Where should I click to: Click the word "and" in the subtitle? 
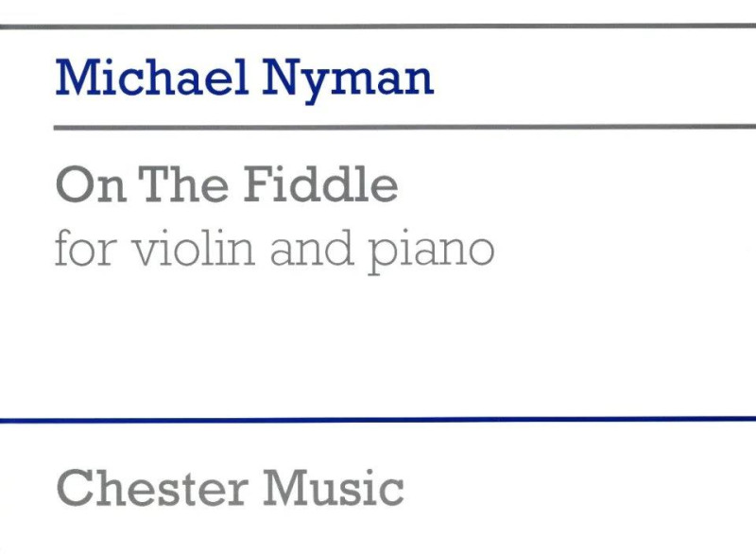312,248
